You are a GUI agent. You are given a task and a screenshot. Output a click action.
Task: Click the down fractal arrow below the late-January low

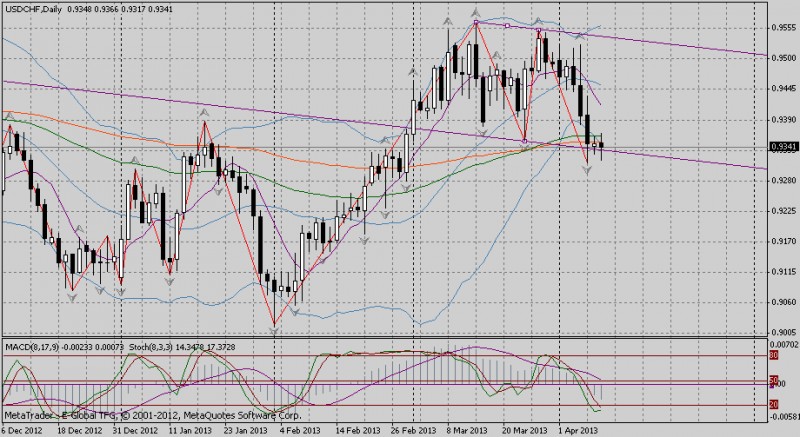pos(273,329)
